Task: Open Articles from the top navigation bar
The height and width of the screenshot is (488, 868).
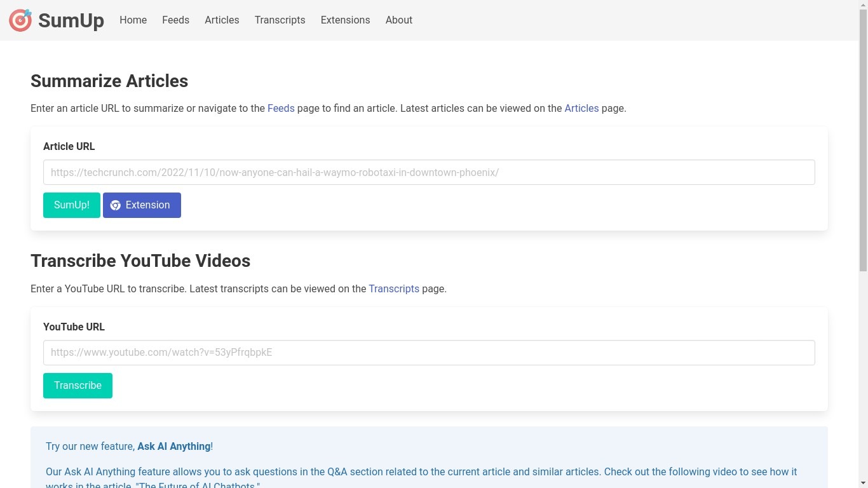Action: coord(222,20)
